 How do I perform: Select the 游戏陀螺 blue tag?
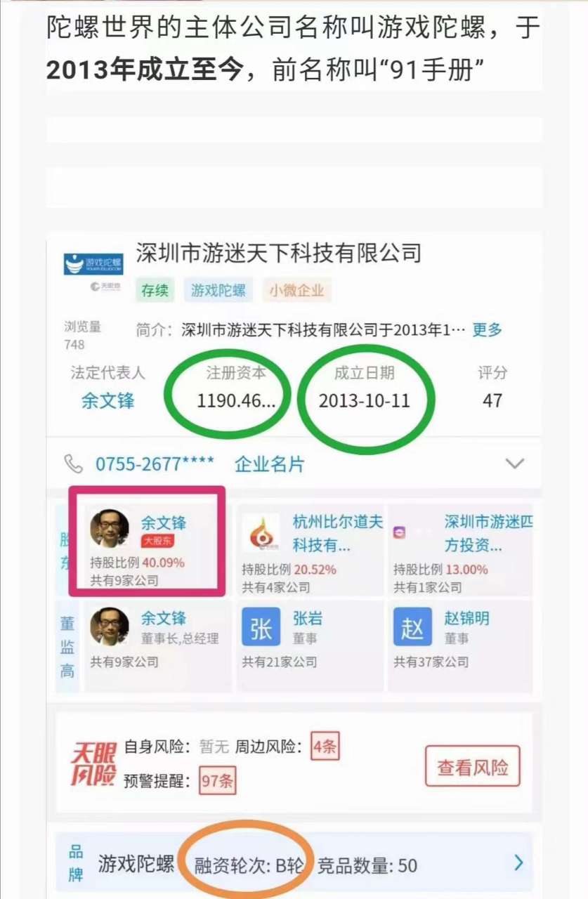(x=218, y=291)
